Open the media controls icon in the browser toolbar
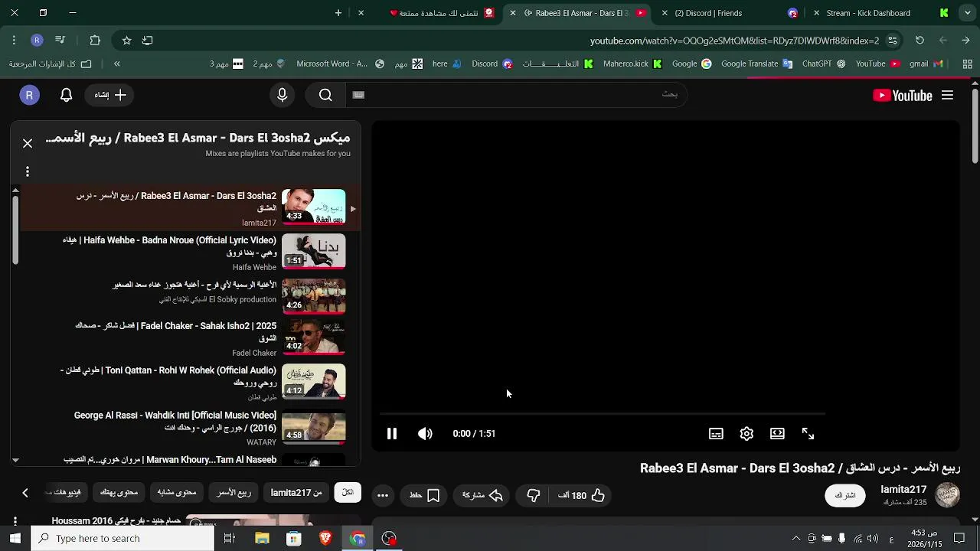The height and width of the screenshot is (551, 980). point(60,40)
